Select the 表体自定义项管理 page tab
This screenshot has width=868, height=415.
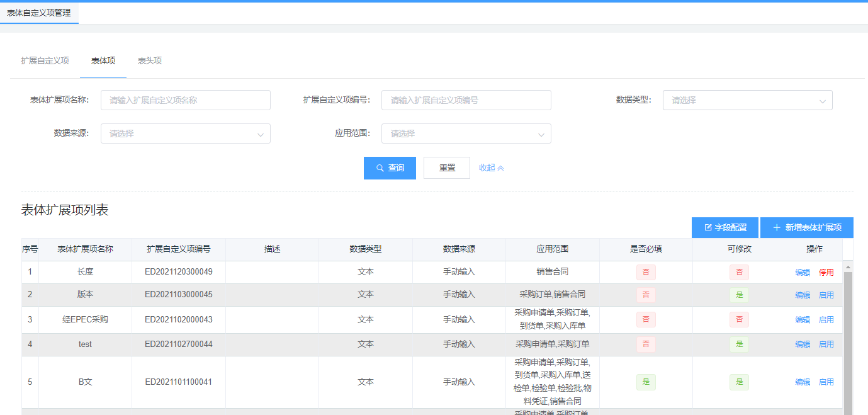(x=39, y=13)
